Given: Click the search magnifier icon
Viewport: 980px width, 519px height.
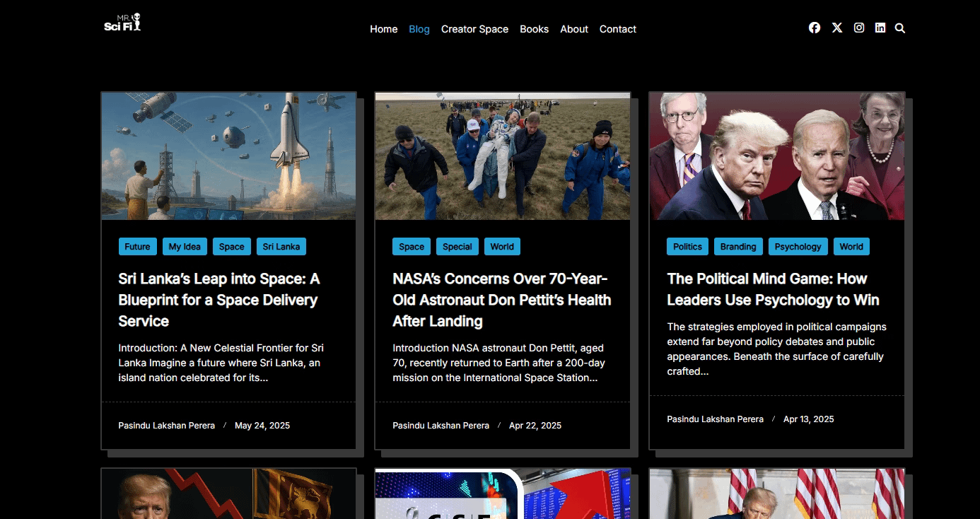Looking at the screenshot, I should [900, 28].
